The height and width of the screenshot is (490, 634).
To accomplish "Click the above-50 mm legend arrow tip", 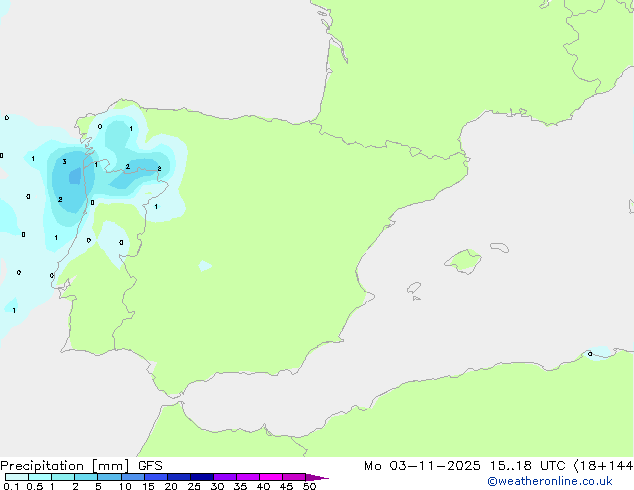I will [317, 477].
